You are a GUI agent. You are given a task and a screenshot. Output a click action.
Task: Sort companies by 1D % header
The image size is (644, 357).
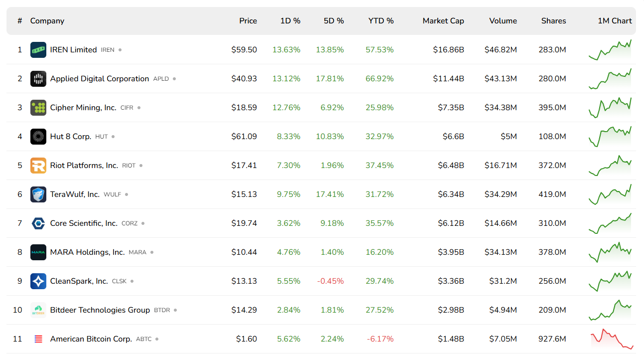tap(290, 21)
